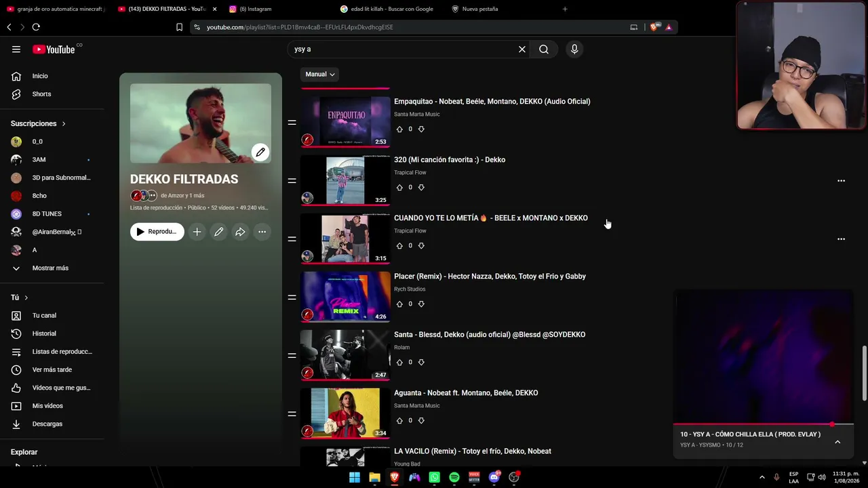Dislike the 320 (Mi canción favorita) video
This screenshot has width=868, height=488.
[421, 188]
